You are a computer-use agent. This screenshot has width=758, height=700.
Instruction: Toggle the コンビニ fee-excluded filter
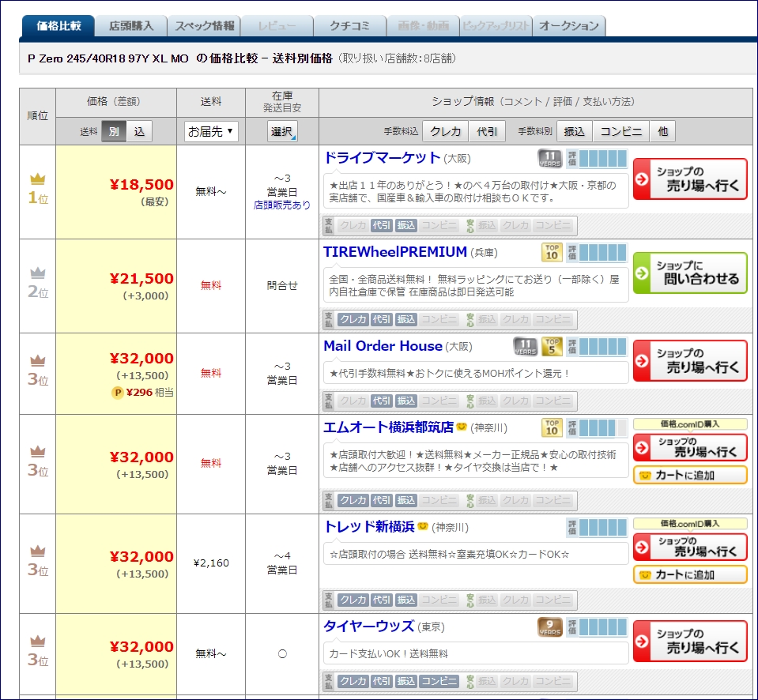pyautogui.click(x=620, y=131)
